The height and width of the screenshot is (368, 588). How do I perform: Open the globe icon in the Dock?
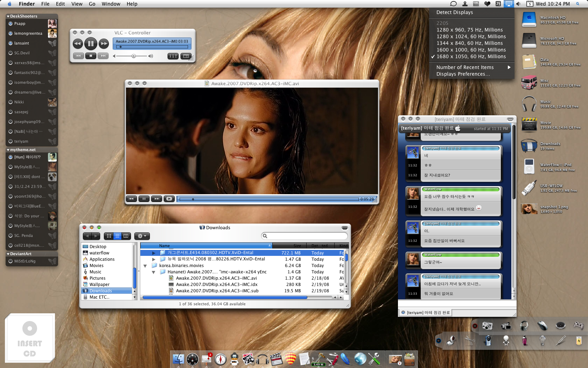360,359
